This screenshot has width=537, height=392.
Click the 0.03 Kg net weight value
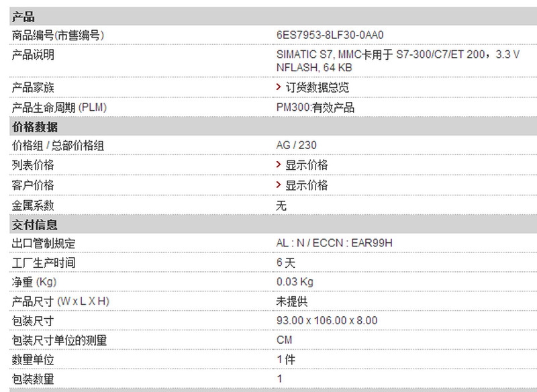pos(295,282)
